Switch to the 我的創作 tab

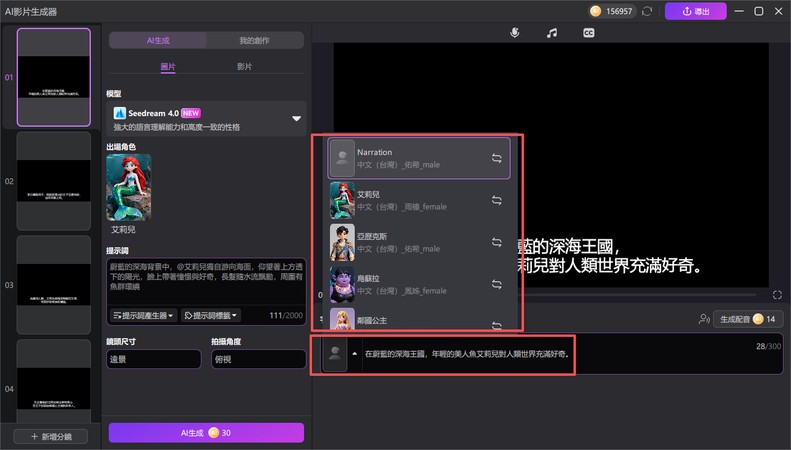click(x=254, y=40)
